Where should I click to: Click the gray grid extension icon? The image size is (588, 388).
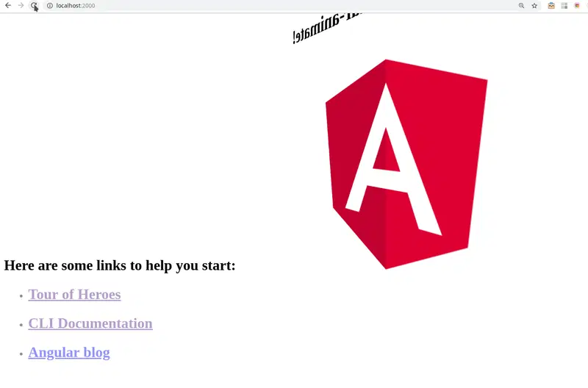(564, 5)
